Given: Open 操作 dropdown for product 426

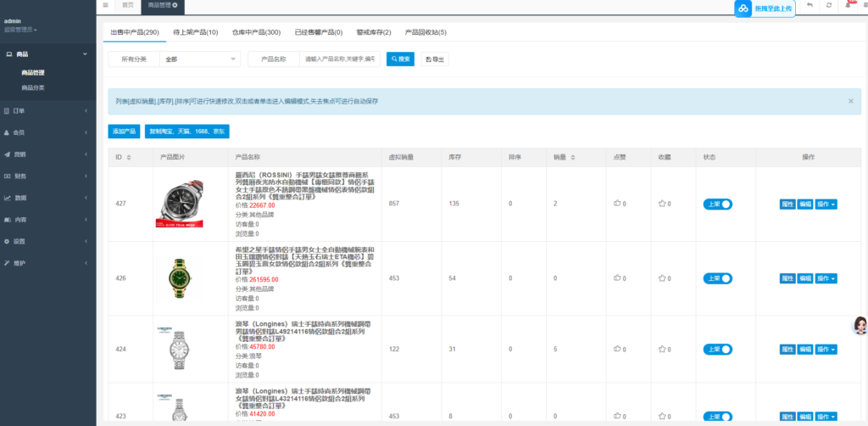Looking at the screenshot, I should pos(826,278).
